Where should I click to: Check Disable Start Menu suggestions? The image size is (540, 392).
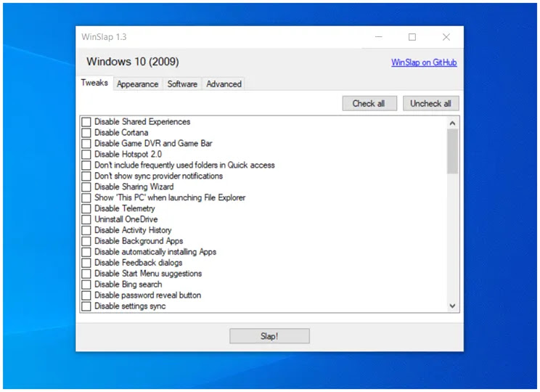[x=86, y=274]
